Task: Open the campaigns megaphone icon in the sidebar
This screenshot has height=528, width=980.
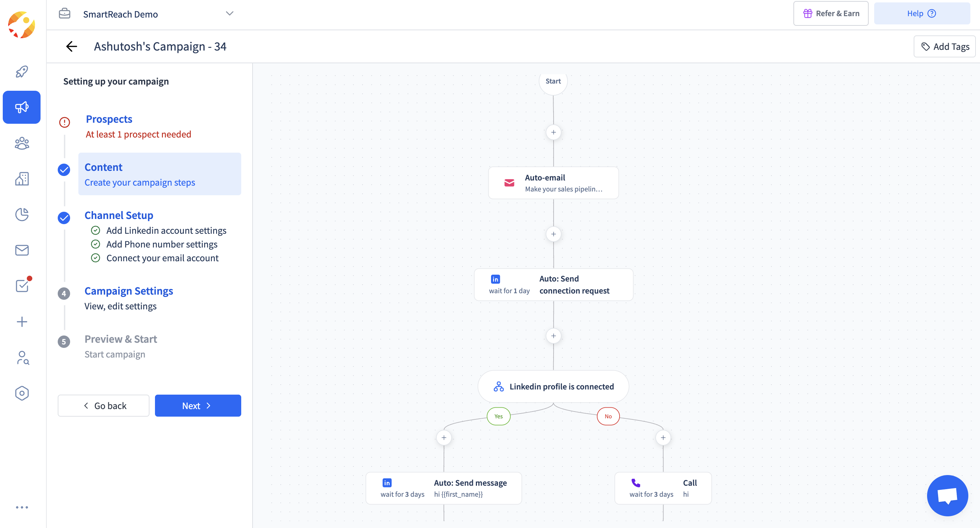Action: (22, 107)
